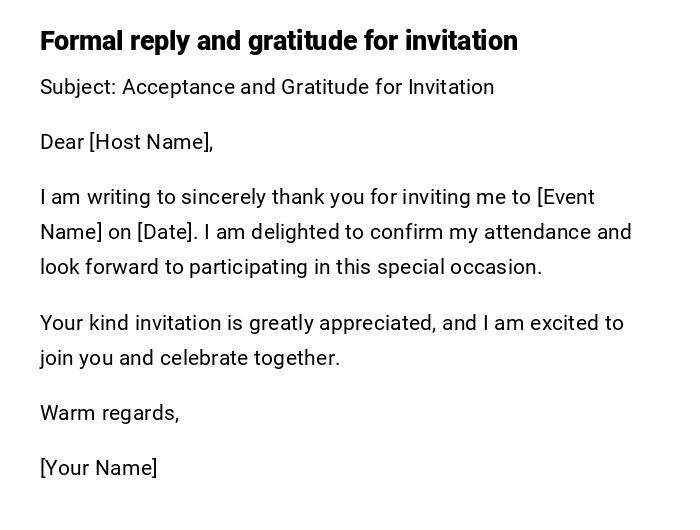Image resolution: width=700 pixels, height=530 pixels.
Task: Select the '[Your Name]' signature placeholder
Action: (x=98, y=468)
